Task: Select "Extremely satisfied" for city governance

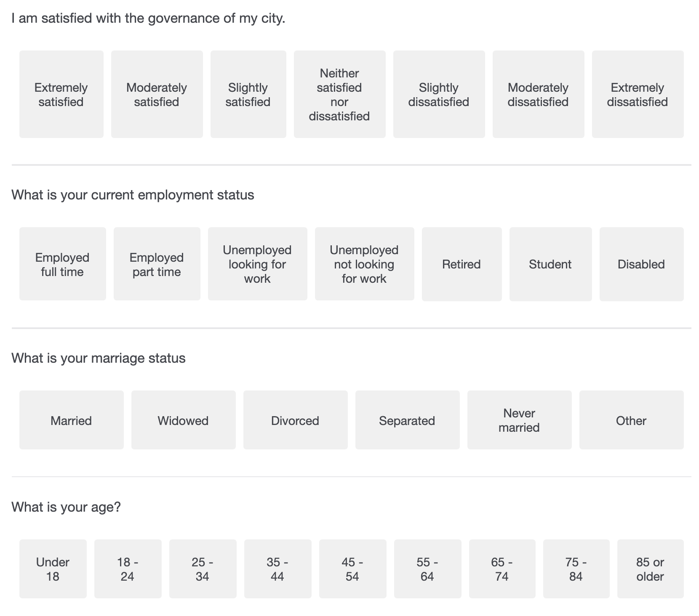Action: pyautogui.click(x=61, y=94)
